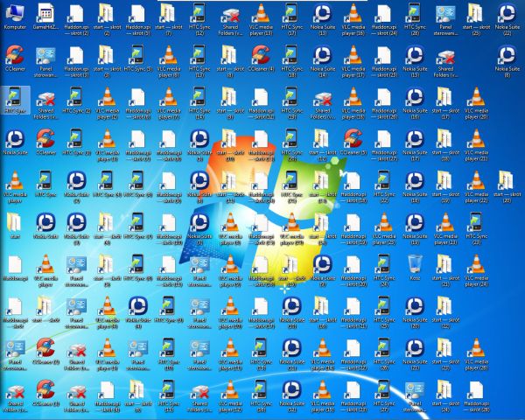Launch HTC Sync (18) shortcut

click(292, 62)
